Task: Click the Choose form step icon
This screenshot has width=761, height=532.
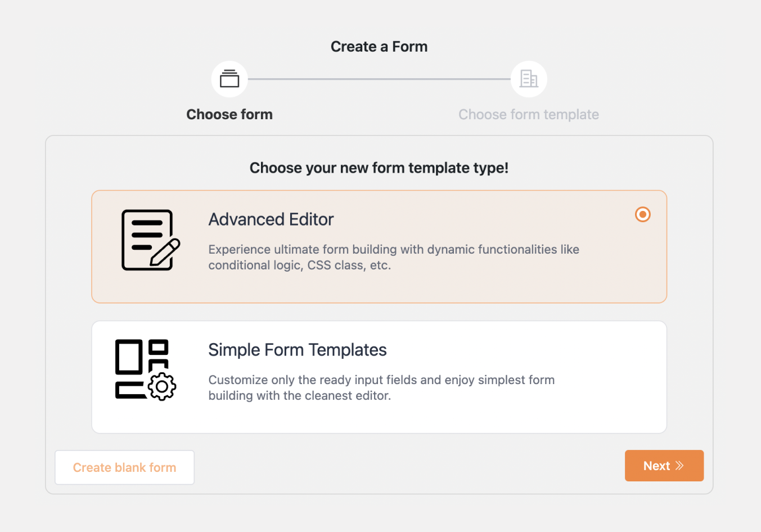Action: tap(229, 79)
